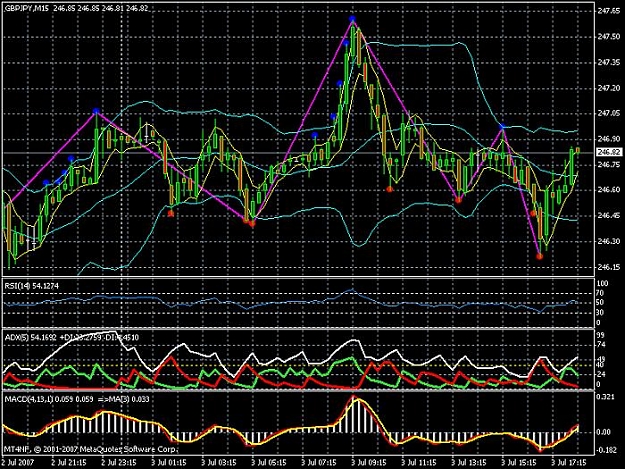
Task: Click the 247.50 price axis label
Action: [x=609, y=37]
